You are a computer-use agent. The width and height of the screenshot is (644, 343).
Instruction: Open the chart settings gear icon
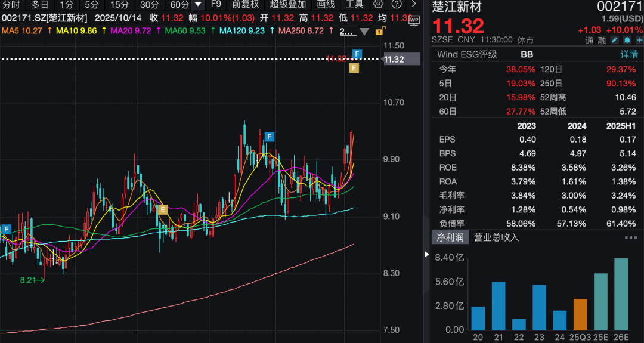378,4
